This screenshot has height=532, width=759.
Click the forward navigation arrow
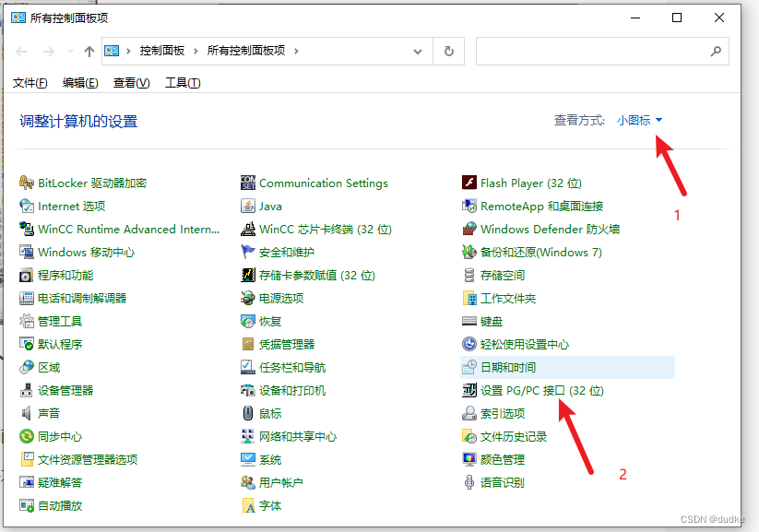48,52
